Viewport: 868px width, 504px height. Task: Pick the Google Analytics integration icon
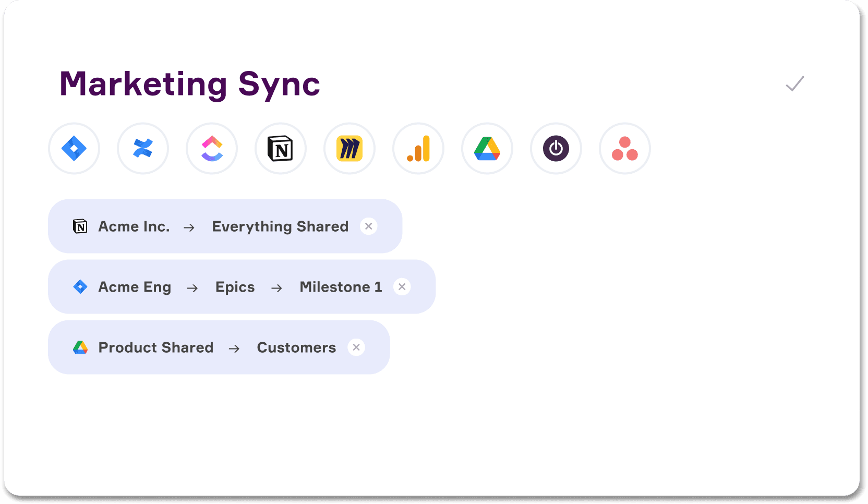tap(418, 149)
